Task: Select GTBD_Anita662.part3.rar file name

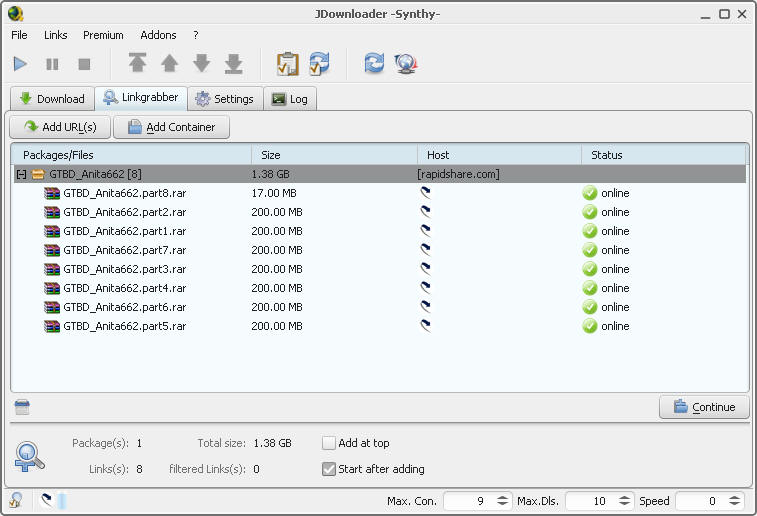Action: click(x=125, y=269)
